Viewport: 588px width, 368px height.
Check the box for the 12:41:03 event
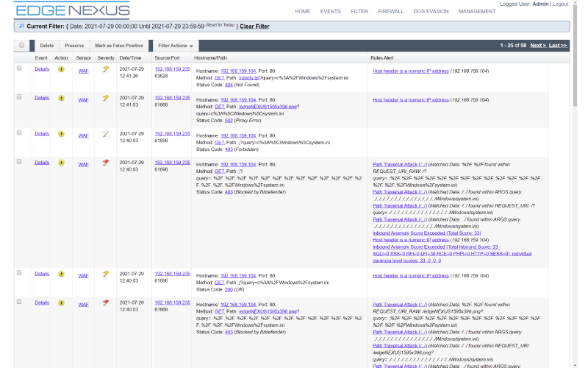tap(19, 97)
